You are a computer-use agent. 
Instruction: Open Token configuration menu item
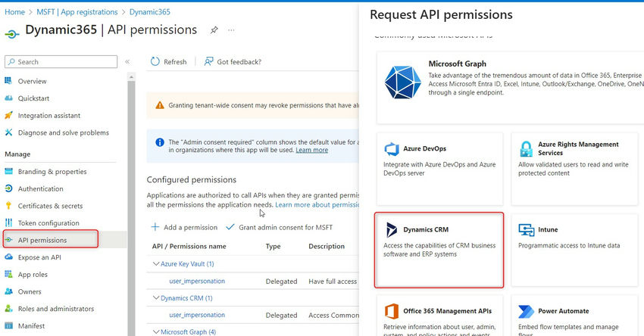[48, 223]
